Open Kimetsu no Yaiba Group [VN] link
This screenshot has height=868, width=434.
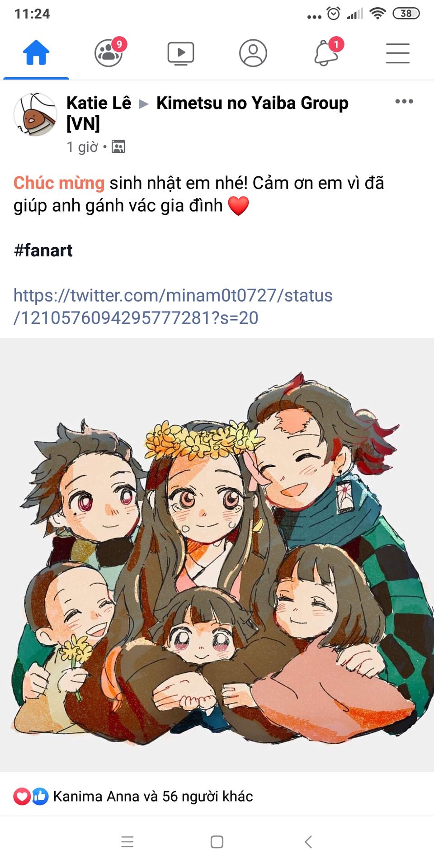point(208,113)
